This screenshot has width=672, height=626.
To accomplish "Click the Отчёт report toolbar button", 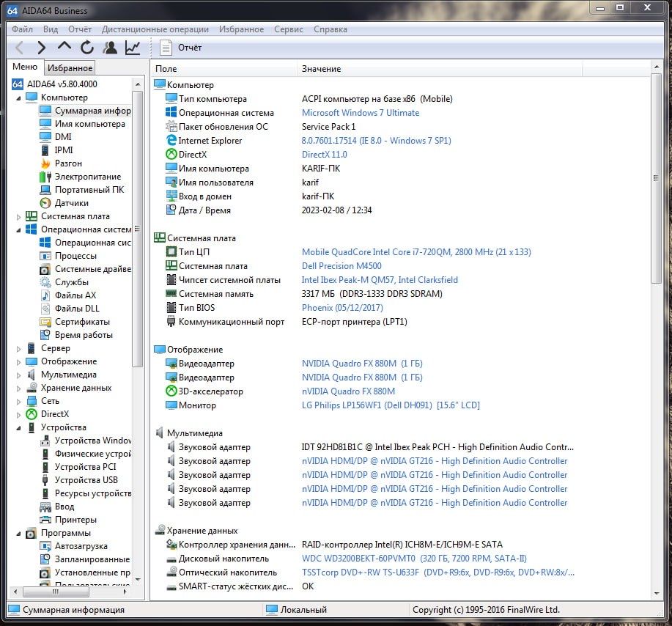I will [x=180, y=48].
